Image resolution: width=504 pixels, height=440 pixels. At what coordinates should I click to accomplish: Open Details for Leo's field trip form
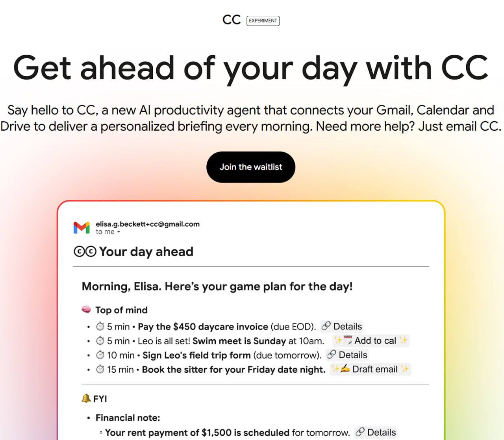[x=347, y=355]
